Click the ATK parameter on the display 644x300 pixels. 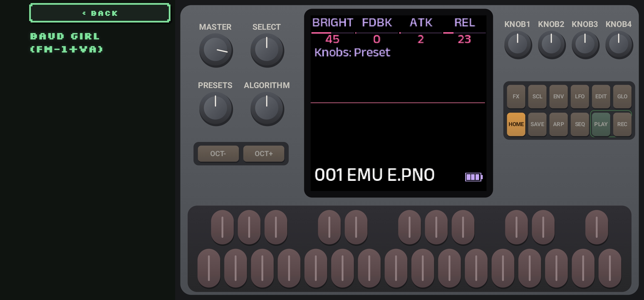(421, 22)
